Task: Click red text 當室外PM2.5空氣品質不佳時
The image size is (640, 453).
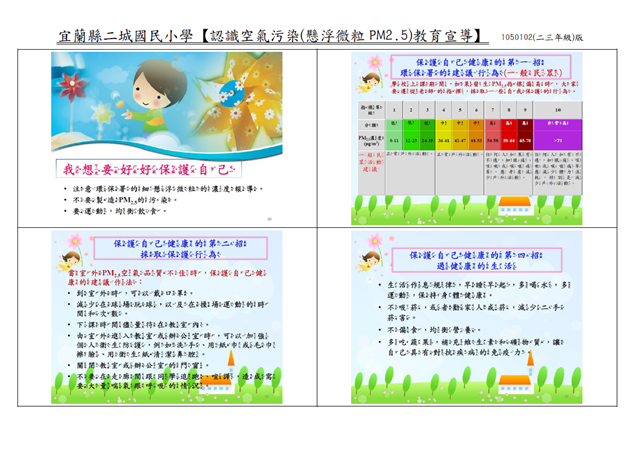Action: 167,277
